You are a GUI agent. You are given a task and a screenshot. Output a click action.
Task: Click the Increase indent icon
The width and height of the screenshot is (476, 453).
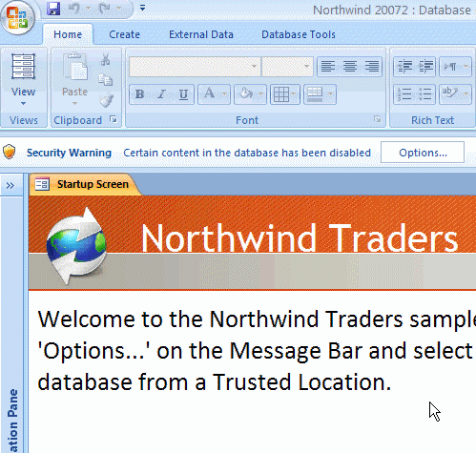425,67
